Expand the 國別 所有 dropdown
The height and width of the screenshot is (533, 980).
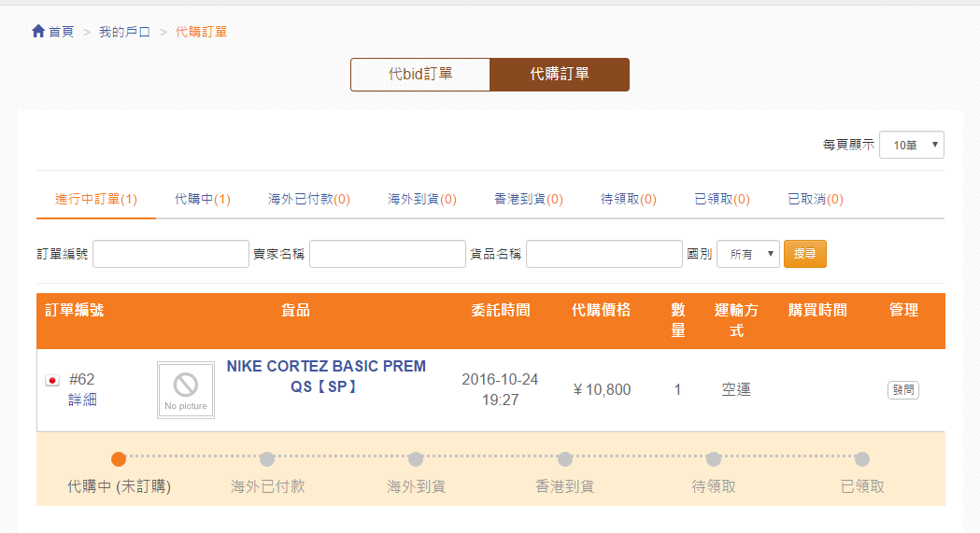(748, 254)
